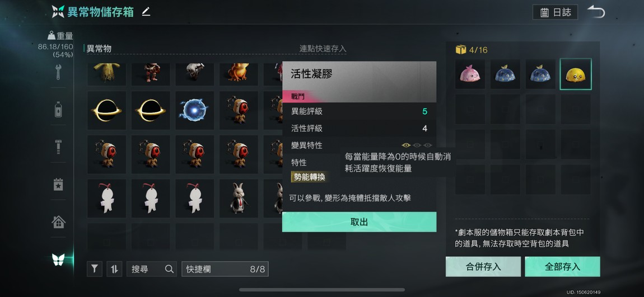Image resolution: width=644 pixels, height=297 pixels.
Task: Select the pink gel in storage
Action: coord(470,74)
